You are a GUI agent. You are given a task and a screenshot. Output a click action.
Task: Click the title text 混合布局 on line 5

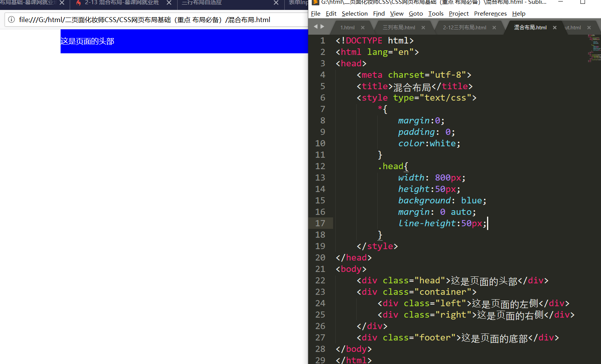coord(412,87)
